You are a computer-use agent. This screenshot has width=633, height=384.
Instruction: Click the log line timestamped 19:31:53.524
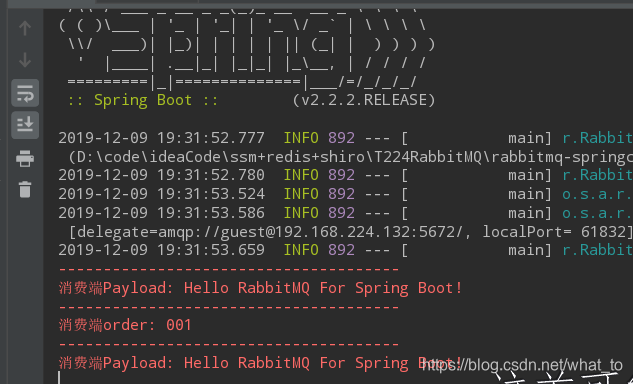point(346,194)
